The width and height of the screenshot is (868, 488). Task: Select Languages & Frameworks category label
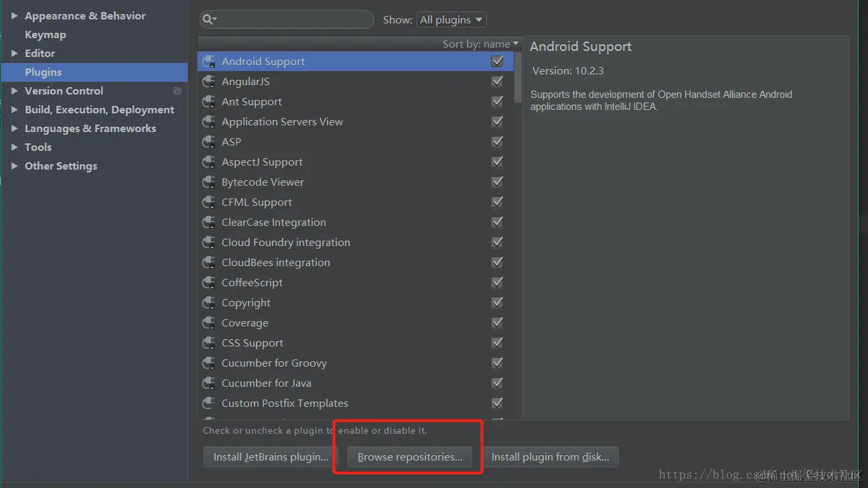coord(90,129)
